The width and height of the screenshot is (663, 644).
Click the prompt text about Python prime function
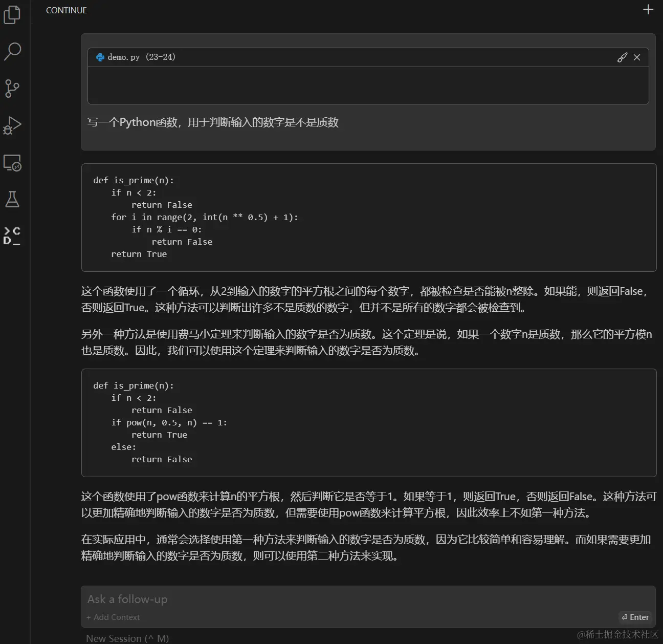213,122
